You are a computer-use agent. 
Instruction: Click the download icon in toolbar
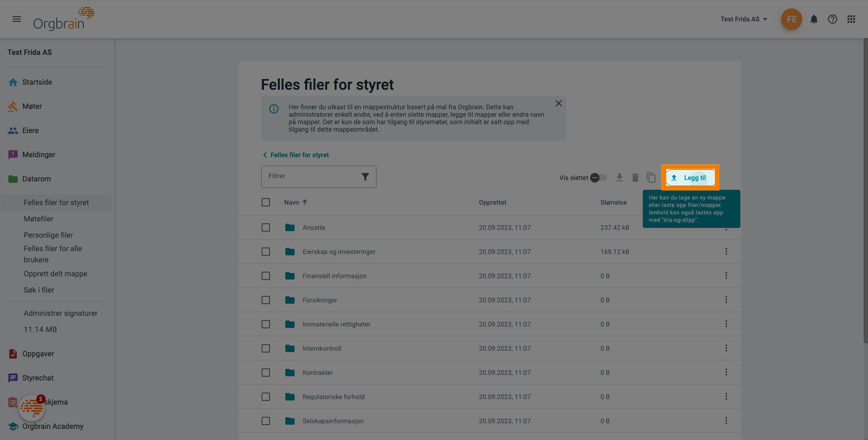click(x=619, y=178)
